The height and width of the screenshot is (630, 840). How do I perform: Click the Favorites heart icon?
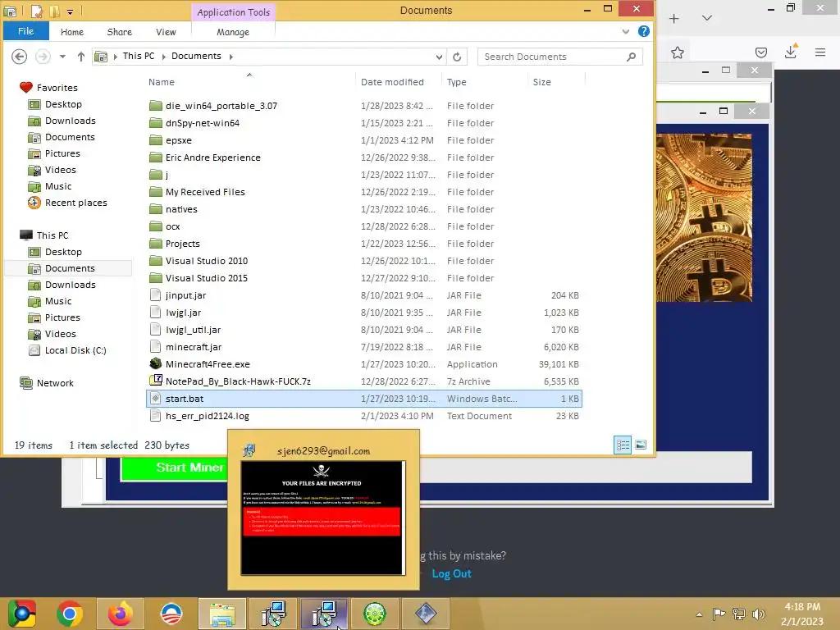[25, 87]
